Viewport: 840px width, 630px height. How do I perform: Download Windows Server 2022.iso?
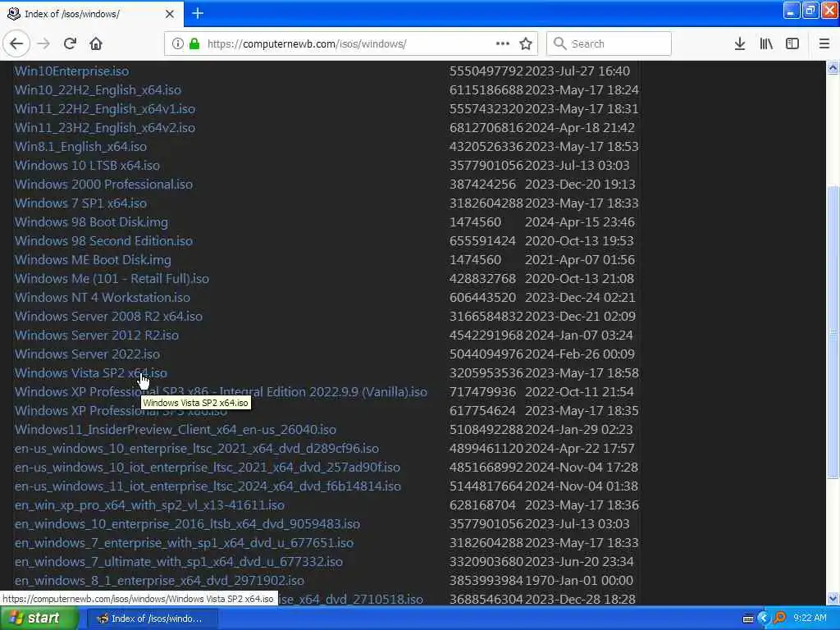[x=87, y=354]
